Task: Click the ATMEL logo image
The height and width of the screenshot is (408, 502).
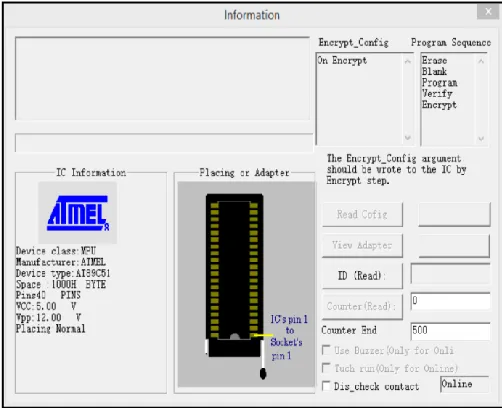Action: tap(78, 213)
